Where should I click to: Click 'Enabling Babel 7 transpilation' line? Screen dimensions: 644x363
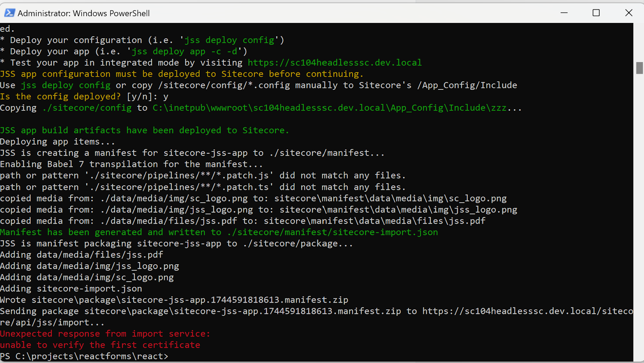(x=132, y=164)
